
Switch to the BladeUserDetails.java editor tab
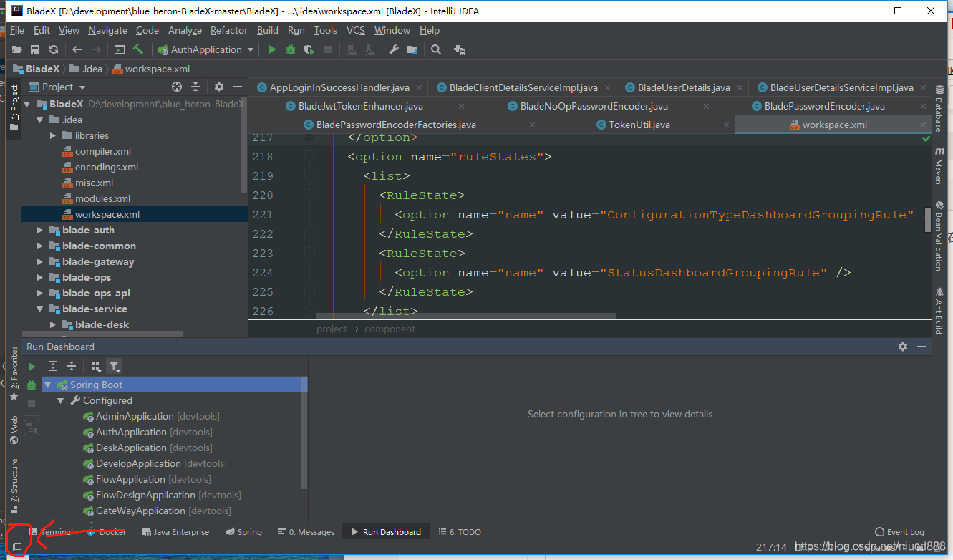pos(684,87)
